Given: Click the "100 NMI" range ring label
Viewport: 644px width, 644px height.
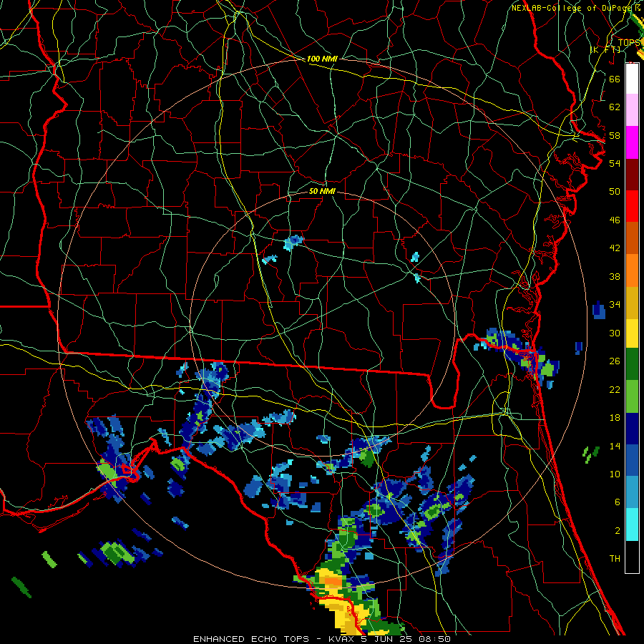Looking at the screenshot, I should click(322, 59).
